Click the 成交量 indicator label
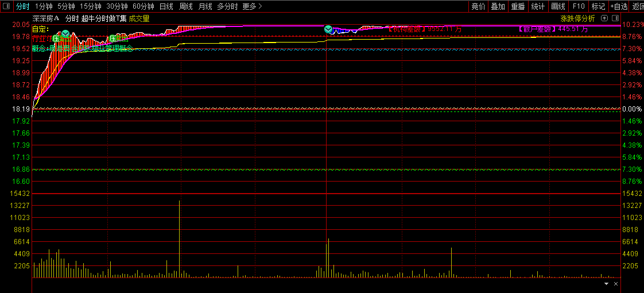644x293 pixels. (139, 18)
